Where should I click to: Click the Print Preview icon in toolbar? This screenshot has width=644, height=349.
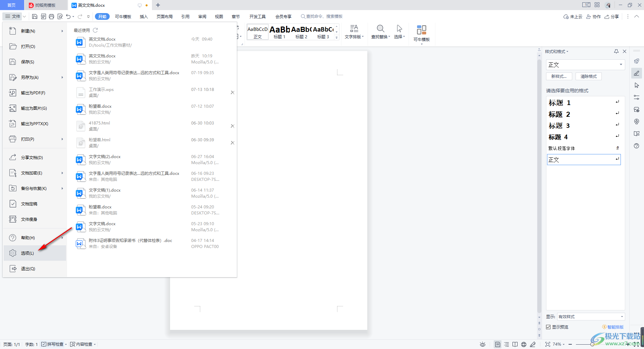coord(60,16)
